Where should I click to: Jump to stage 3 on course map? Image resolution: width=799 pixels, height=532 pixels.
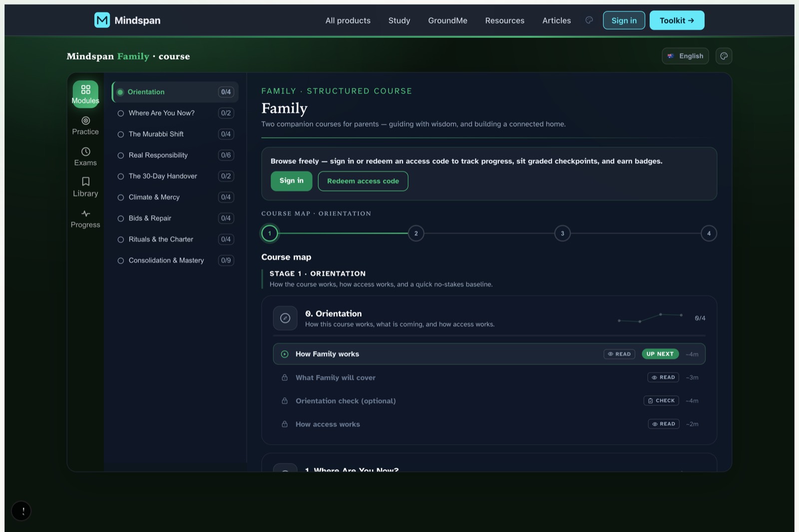tap(562, 233)
